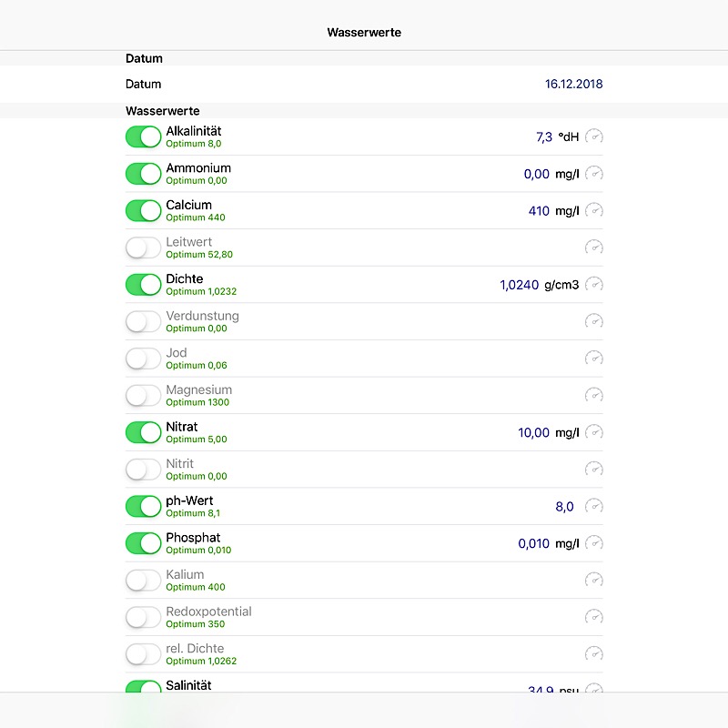Tap the gauge icon in the Alkalinität row
This screenshot has width=728, height=728.
coord(594,137)
